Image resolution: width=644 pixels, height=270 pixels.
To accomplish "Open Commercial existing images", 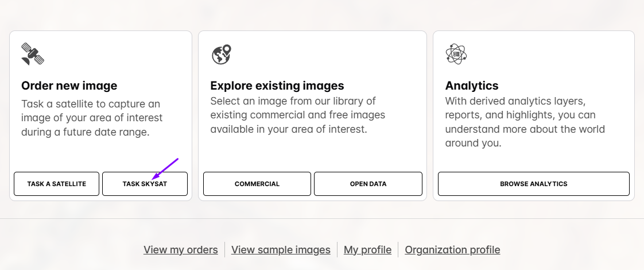I will tap(257, 184).
